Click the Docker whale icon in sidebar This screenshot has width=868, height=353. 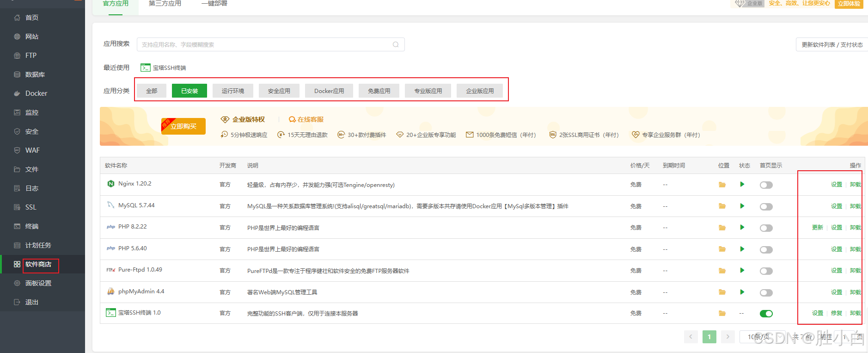(x=17, y=93)
